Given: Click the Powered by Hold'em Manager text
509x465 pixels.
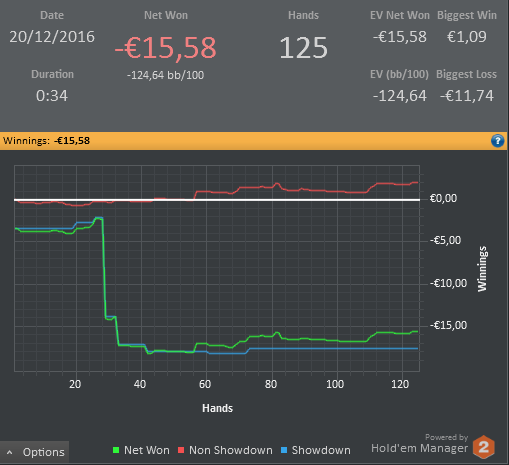Looking at the screenshot, I should coord(420,444).
